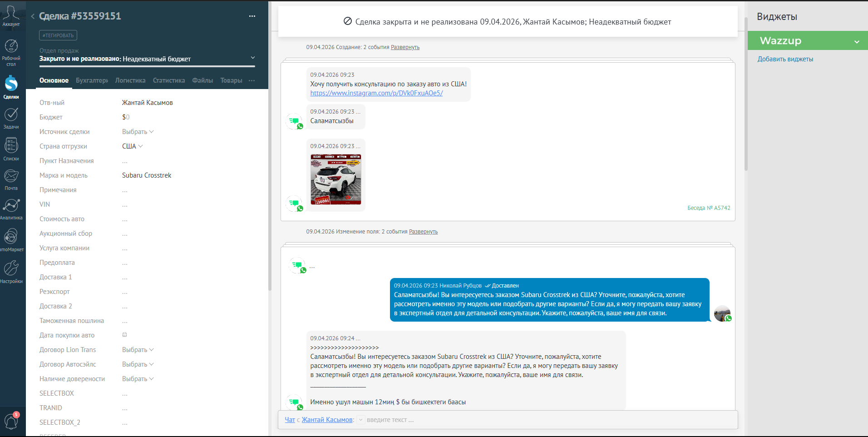The height and width of the screenshot is (437, 868).
Task: Open the Аккаунт profile icon
Action: click(11, 15)
